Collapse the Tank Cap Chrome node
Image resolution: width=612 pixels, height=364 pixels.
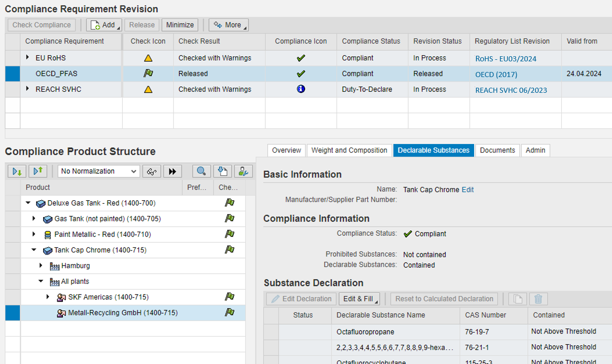tap(34, 250)
